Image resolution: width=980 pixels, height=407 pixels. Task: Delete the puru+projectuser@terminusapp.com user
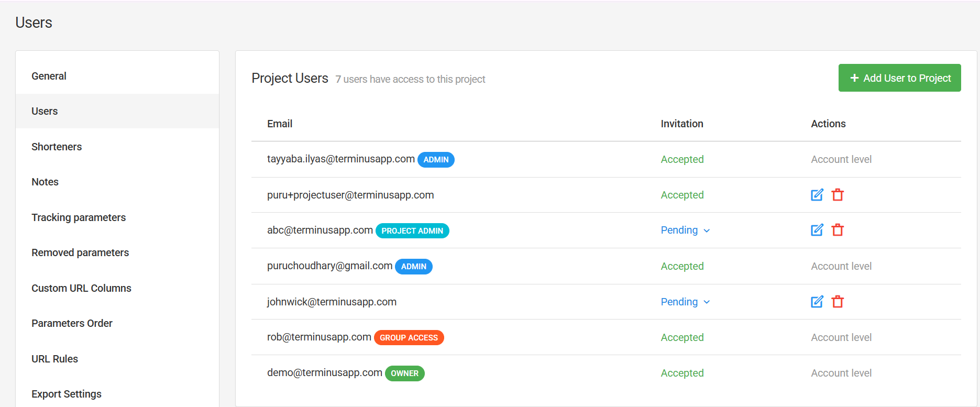[x=838, y=195]
